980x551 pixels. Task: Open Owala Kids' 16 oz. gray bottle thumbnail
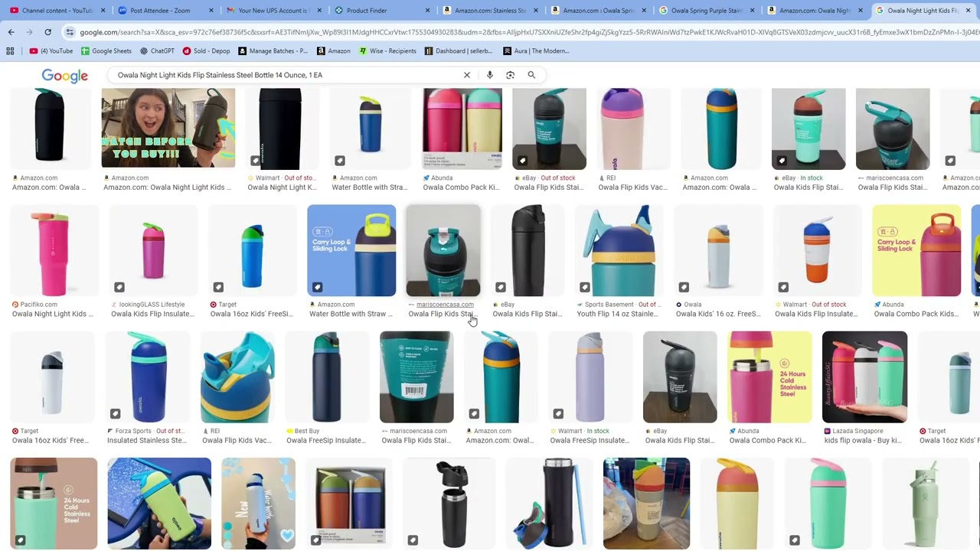pos(718,250)
